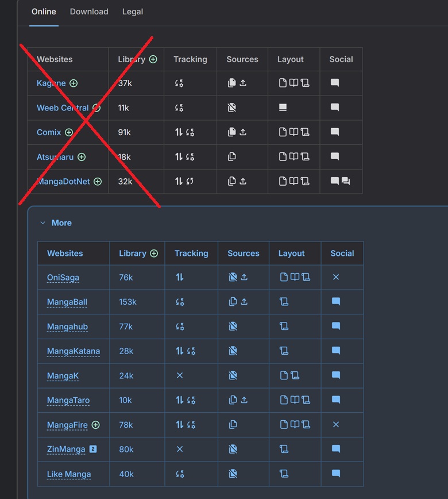The height and width of the screenshot is (499, 448).
Task: Click the forum double-bubble icon in MangaDotNet row
Action: click(346, 181)
